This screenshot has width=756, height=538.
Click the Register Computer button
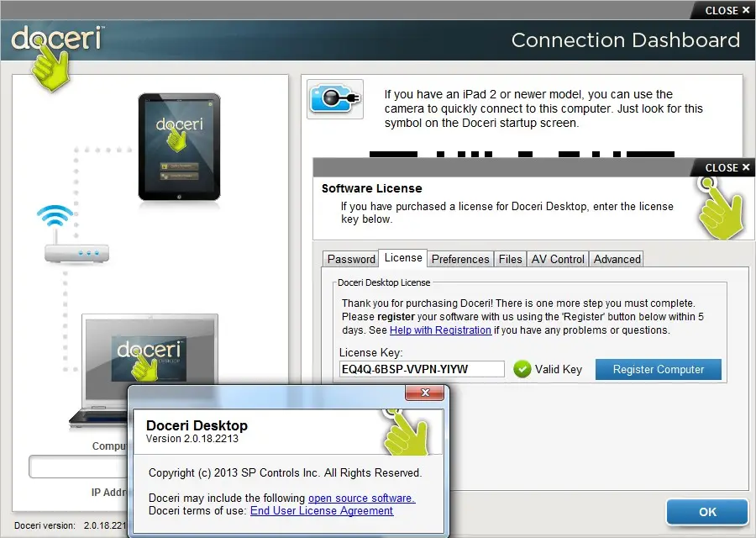(658, 369)
